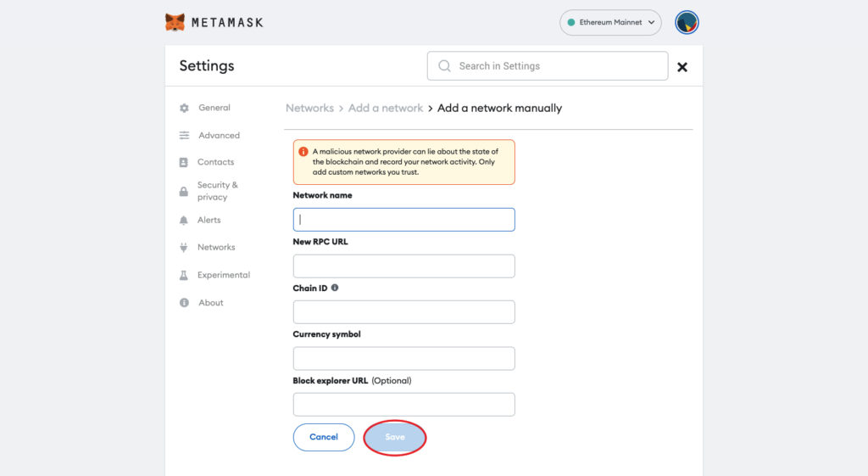
Task: Click the Contacts book icon
Action: 184,162
